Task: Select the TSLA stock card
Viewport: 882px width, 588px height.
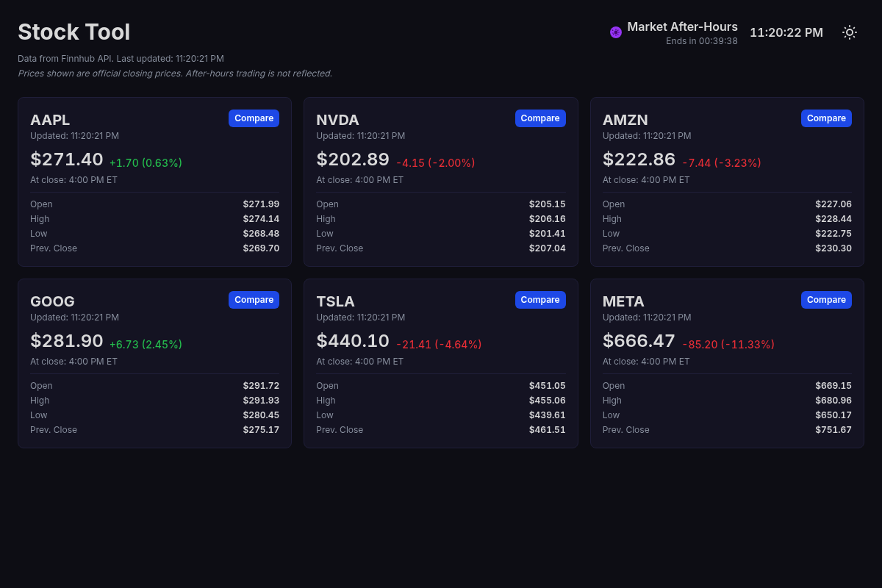Action: (441, 363)
